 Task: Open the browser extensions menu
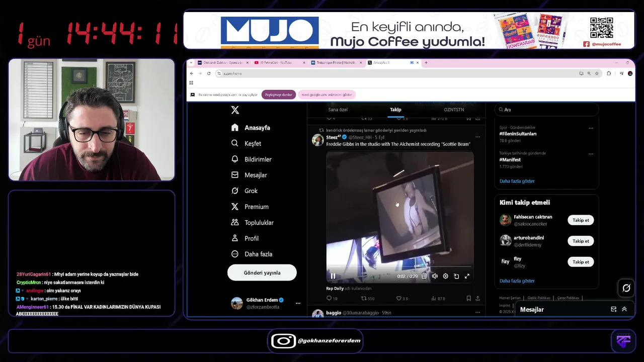[609, 73]
